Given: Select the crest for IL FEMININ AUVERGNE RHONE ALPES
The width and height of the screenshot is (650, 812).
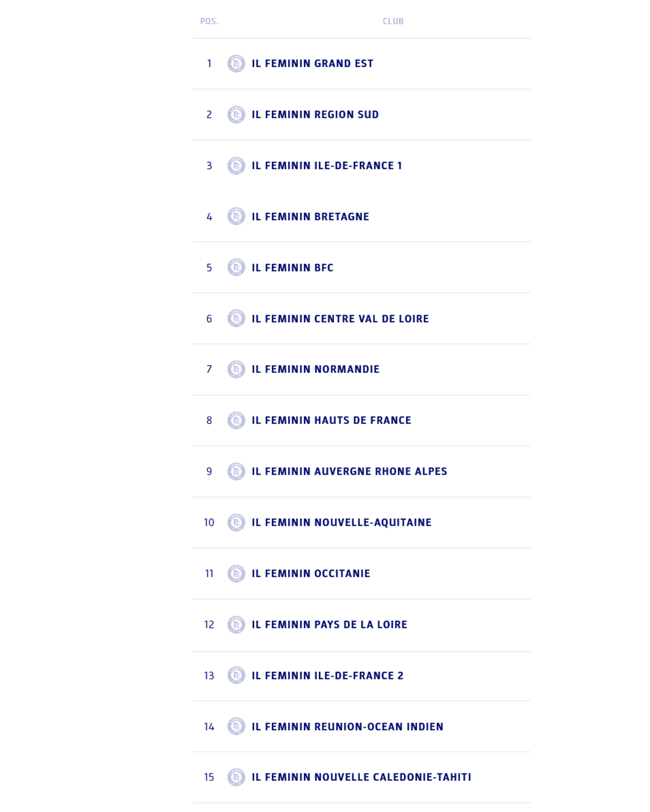Looking at the screenshot, I should click(x=236, y=472).
